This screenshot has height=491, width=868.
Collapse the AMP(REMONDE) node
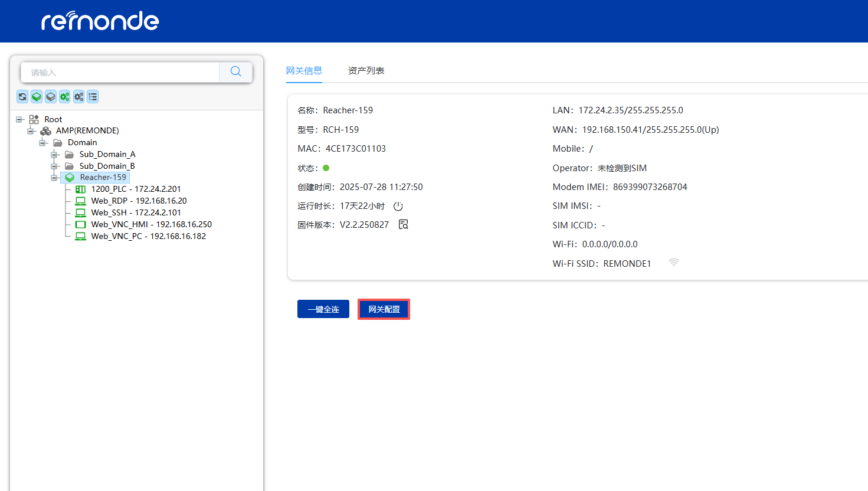point(31,131)
